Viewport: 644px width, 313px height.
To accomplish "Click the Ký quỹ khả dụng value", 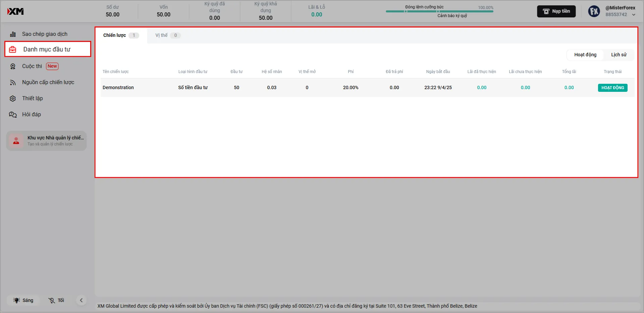I will tap(266, 18).
